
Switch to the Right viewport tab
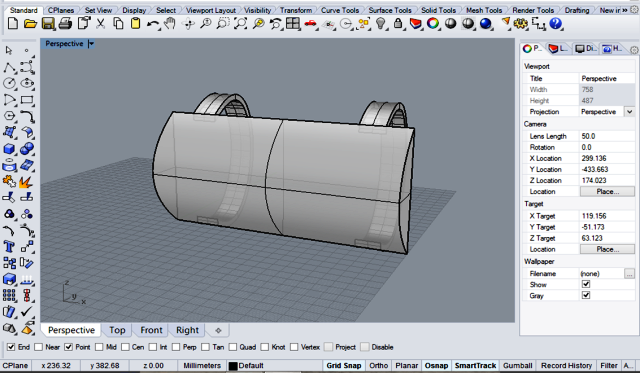[x=187, y=330]
